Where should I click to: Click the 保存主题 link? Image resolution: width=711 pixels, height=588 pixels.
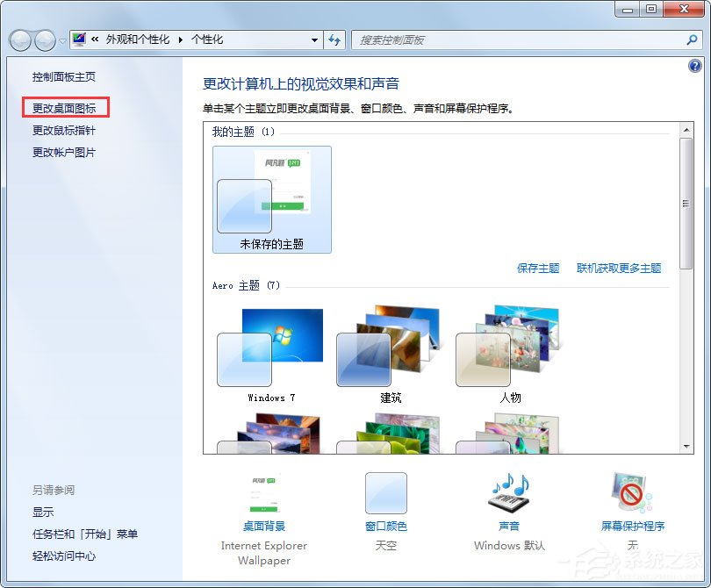click(x=536, y=268)
